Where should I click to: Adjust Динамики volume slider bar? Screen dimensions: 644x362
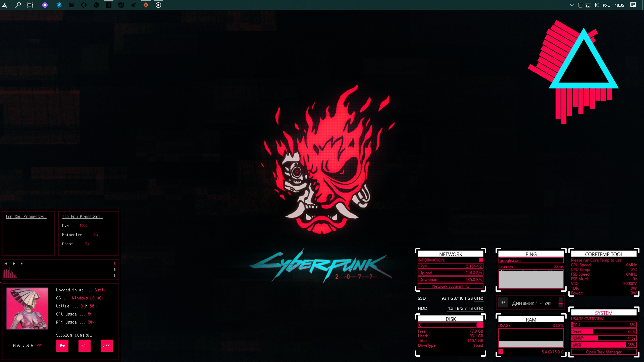[560, 303]
